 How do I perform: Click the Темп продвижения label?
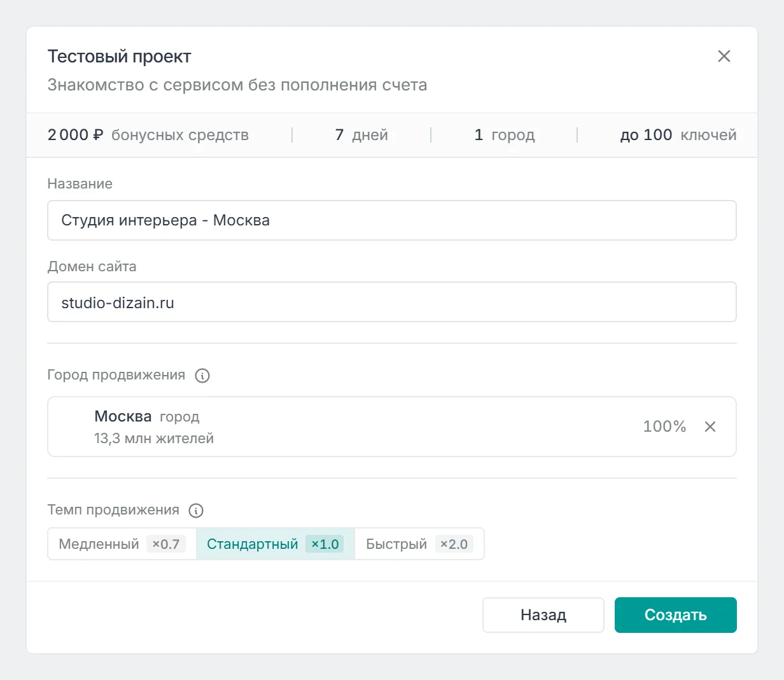[x=113, y=510]
